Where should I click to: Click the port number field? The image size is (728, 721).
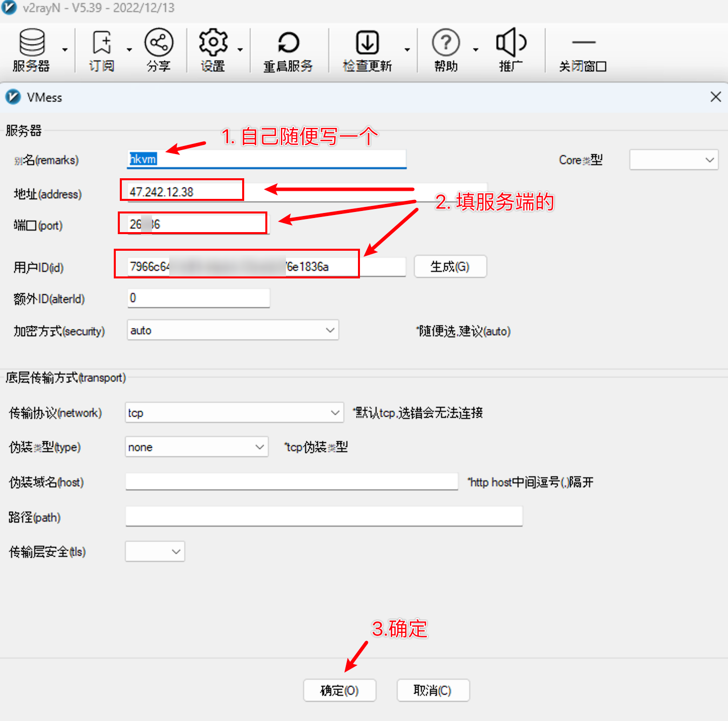(198, 224)
